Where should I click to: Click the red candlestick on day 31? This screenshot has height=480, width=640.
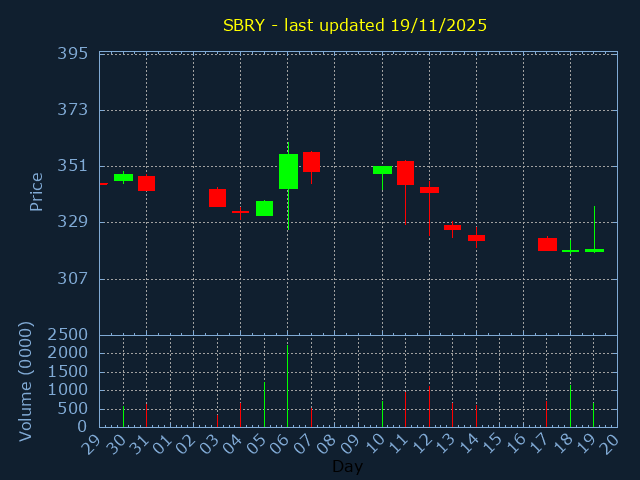click(146, 183)
